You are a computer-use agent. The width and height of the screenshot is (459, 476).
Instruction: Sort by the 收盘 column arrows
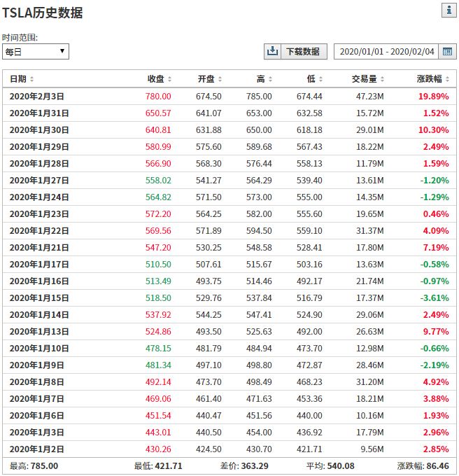(169, 79)
